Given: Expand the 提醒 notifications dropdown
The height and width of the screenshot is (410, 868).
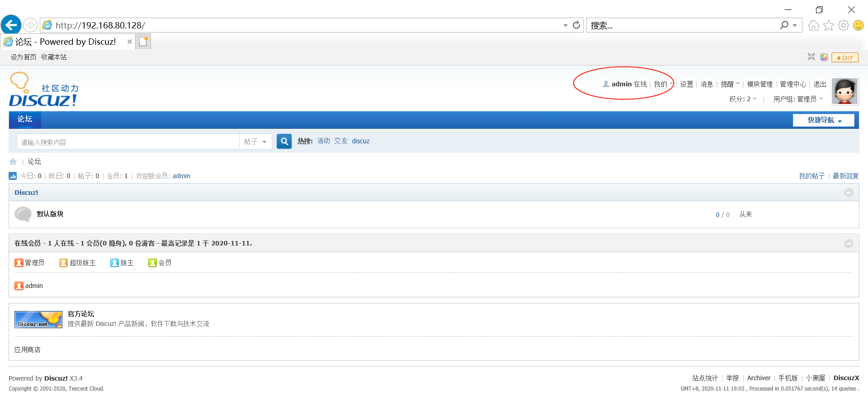Looking at the screenshot, I should click(x=730, y=84).
